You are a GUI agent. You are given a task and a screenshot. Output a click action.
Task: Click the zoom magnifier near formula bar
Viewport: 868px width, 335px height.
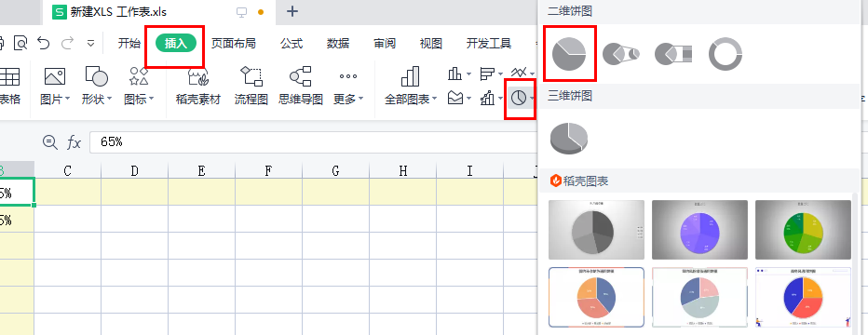49,142
